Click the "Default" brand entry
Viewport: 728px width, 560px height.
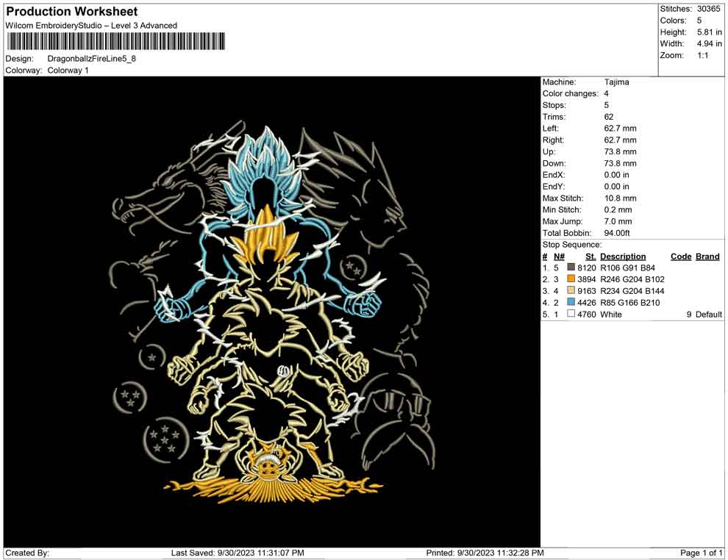point(708,314)
